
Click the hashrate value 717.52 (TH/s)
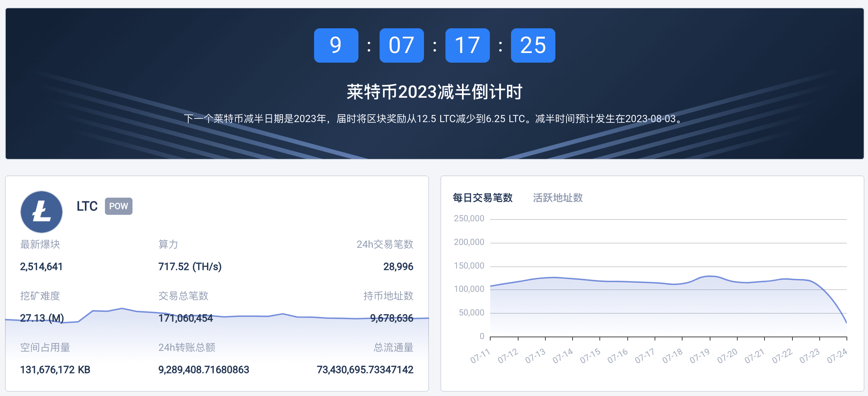[x=190, y=266]
